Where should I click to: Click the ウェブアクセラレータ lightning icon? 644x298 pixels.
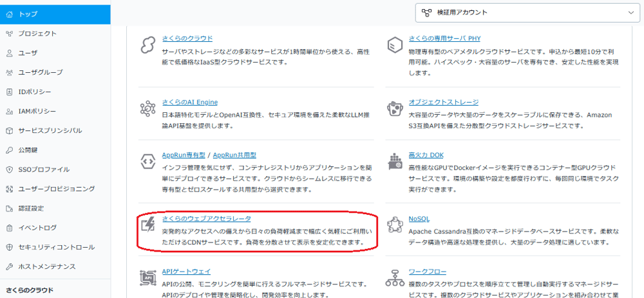click(x=147, y=225)
